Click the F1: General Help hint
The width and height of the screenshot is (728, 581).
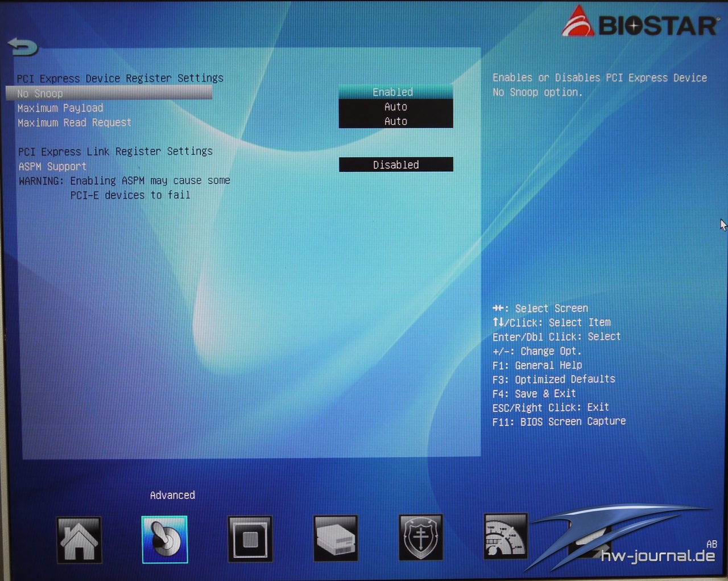coord(537,365)
